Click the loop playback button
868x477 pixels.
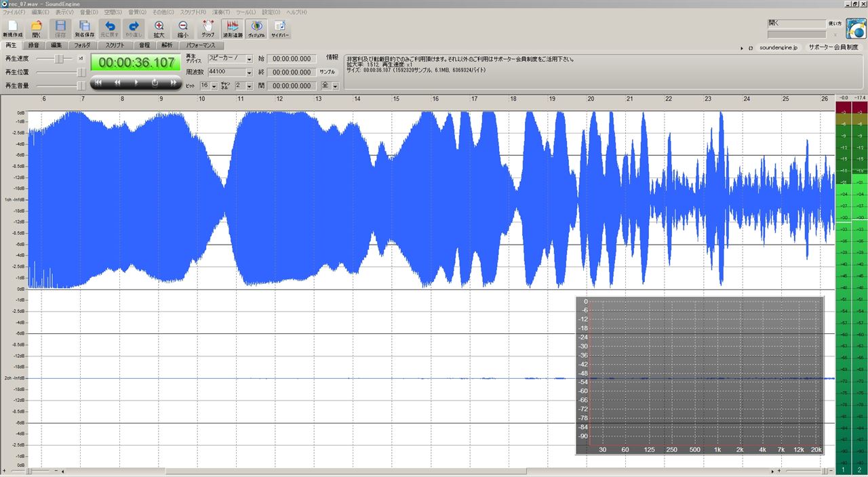[155, 83]
